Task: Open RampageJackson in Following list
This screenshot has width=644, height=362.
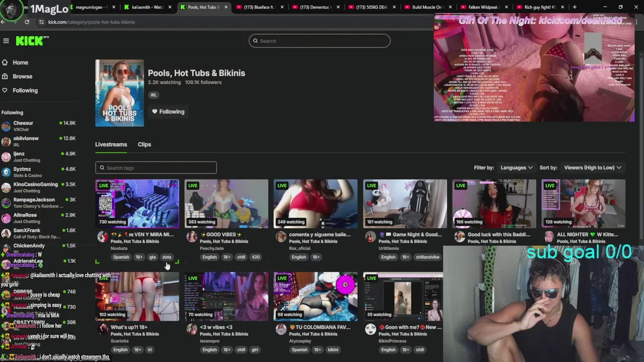Action: (38, 203)
